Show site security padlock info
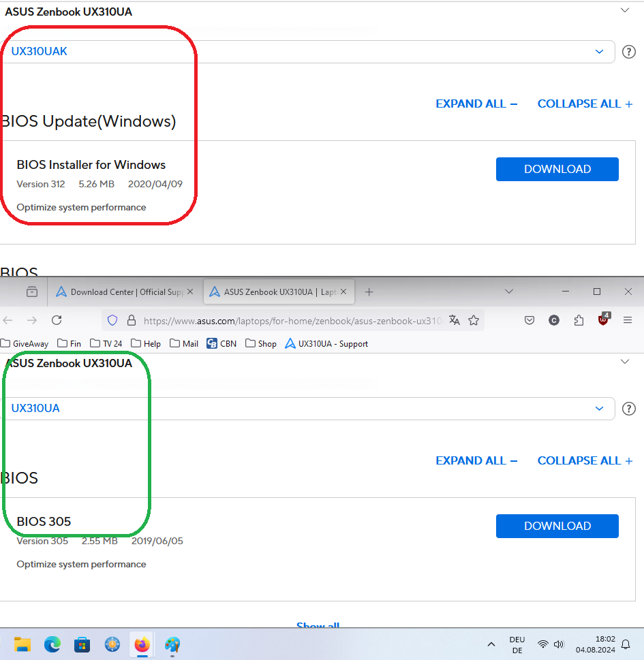Viewport: 644px width, 660px height. pyautogui.click(x=132, y=320)
